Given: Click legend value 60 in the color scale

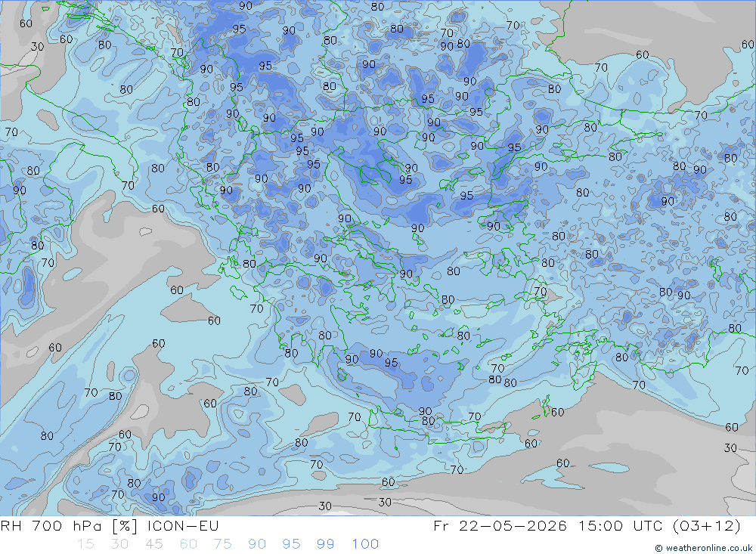Looking at the screenshot, I should tap(188, 544).
